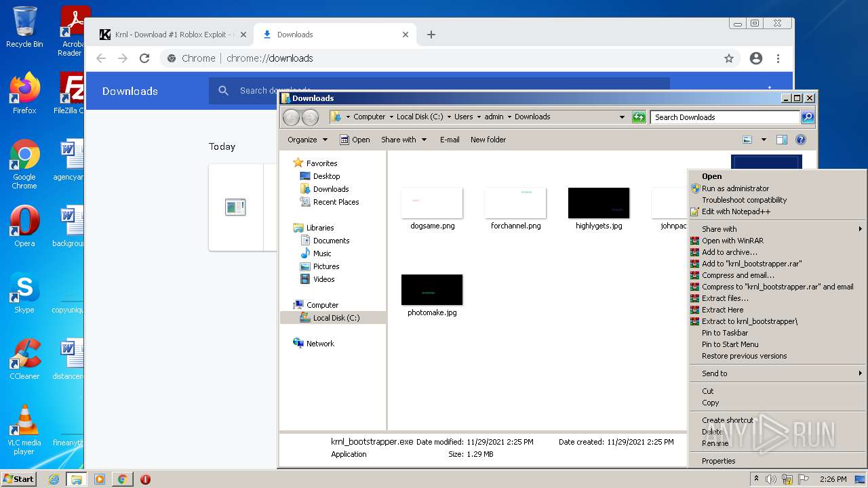Click Explorer forward navigation button
The height and width of the screenshot is (488, 868).
click(310, 117)
